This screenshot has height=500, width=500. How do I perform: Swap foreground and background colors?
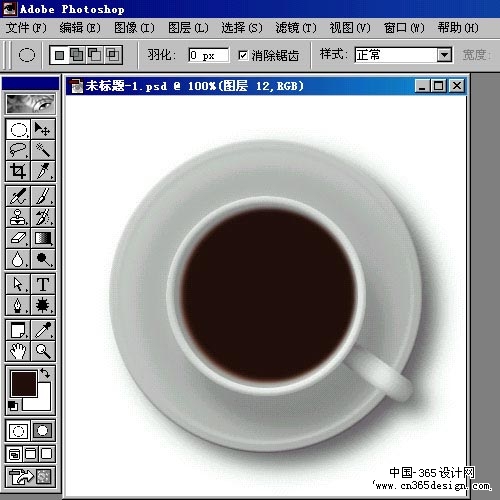[45, 373]
